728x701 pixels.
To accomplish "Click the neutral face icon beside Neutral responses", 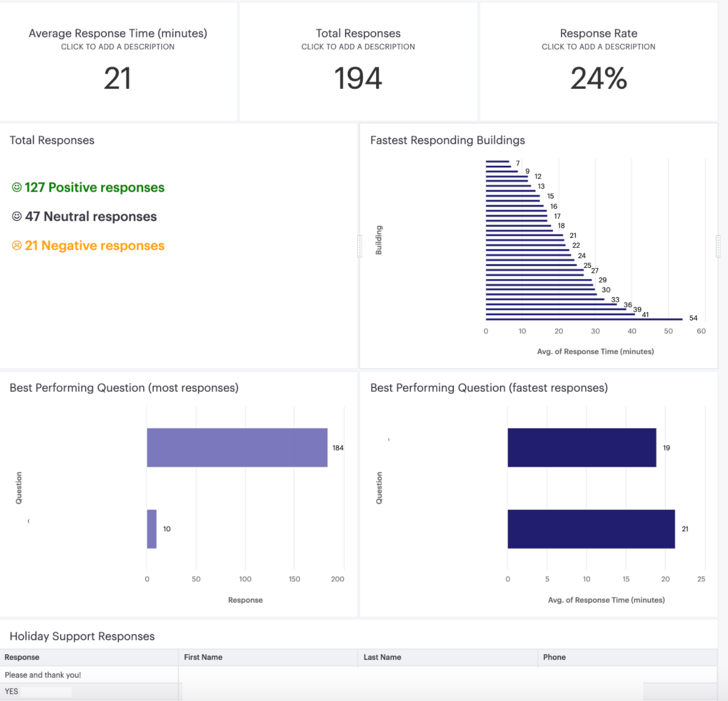I will pos(17,216).
